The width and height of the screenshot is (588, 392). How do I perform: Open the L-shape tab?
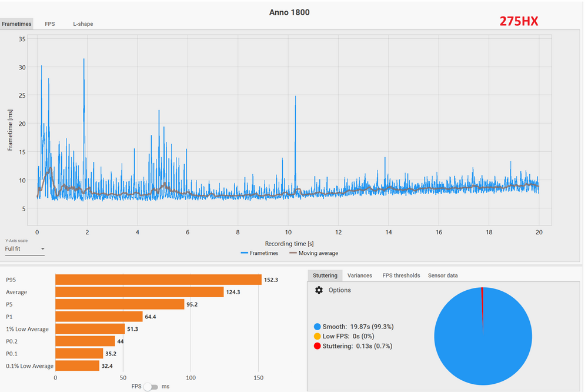tap(83, 24)
